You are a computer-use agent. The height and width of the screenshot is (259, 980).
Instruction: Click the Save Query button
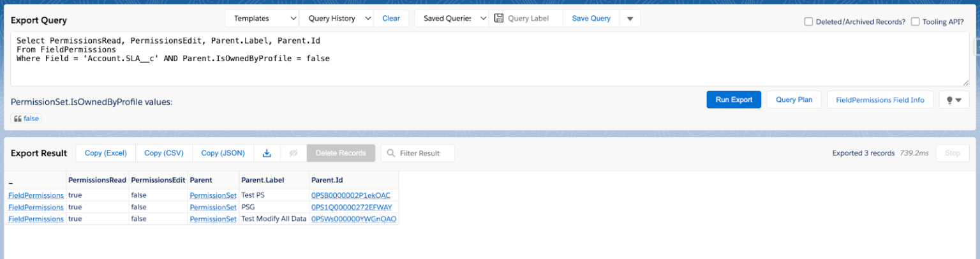591,18
